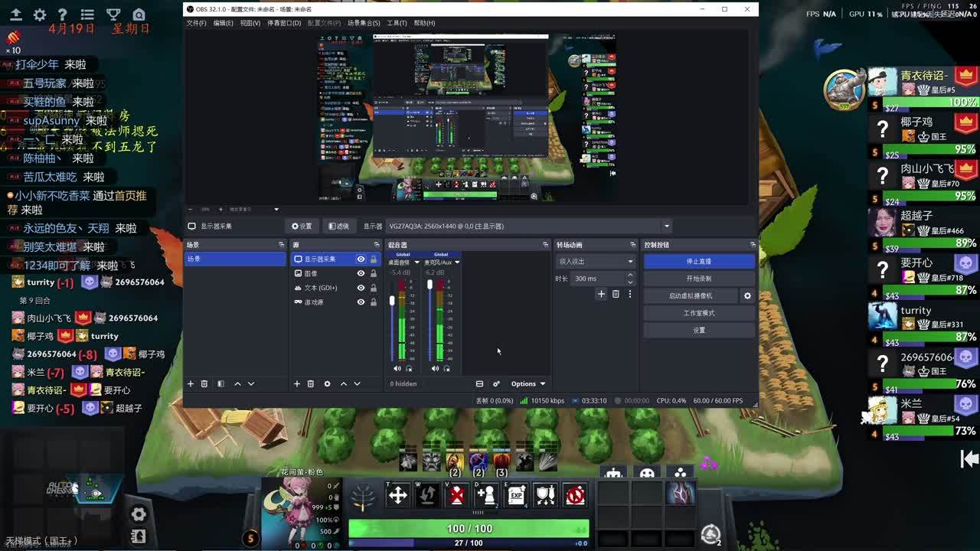980x551 pixels.
Task: Open advanced audio properties gears icon
Action: (x=496, y=383)
